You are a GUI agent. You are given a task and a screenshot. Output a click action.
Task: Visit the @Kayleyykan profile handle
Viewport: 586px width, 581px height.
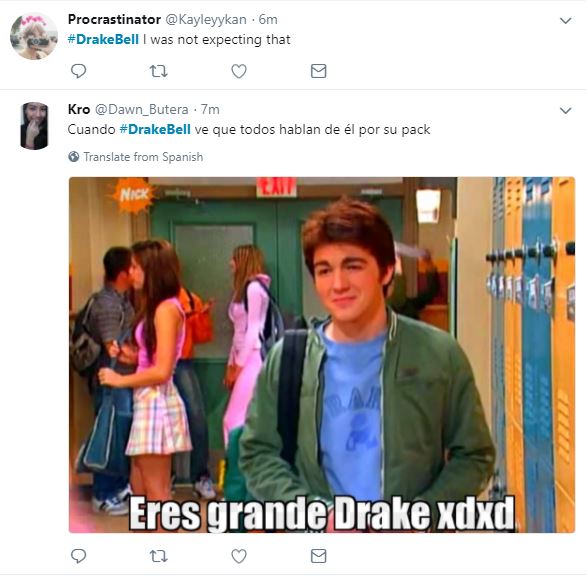pyautogui.click(x=206, y=19)
